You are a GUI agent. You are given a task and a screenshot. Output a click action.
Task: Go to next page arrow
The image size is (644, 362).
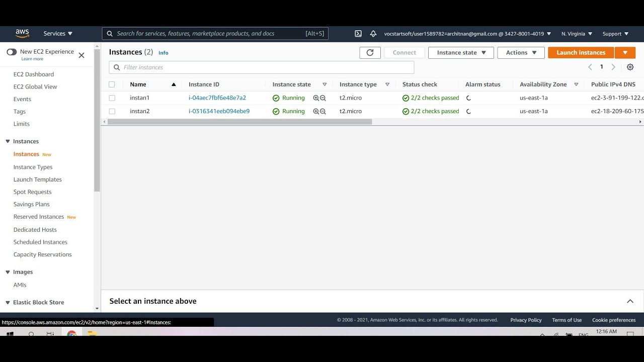coord(613,67)
